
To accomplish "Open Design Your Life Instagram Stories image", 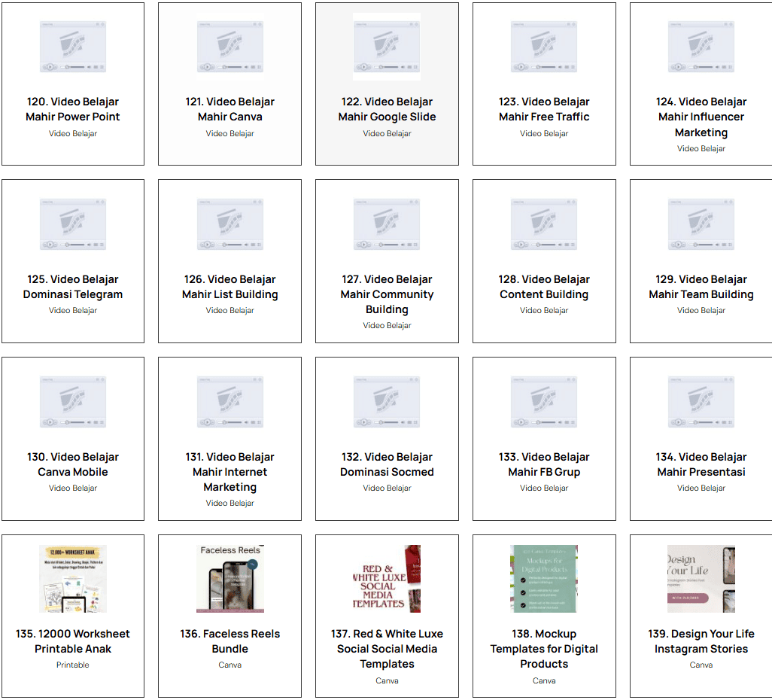I will (701, 579).
